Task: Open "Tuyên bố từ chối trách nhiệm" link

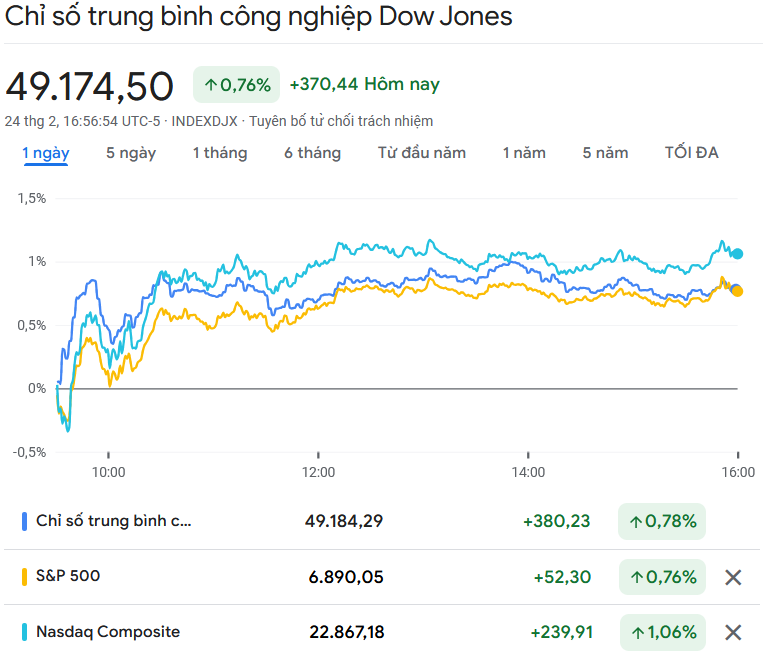Action: (355, 121)
